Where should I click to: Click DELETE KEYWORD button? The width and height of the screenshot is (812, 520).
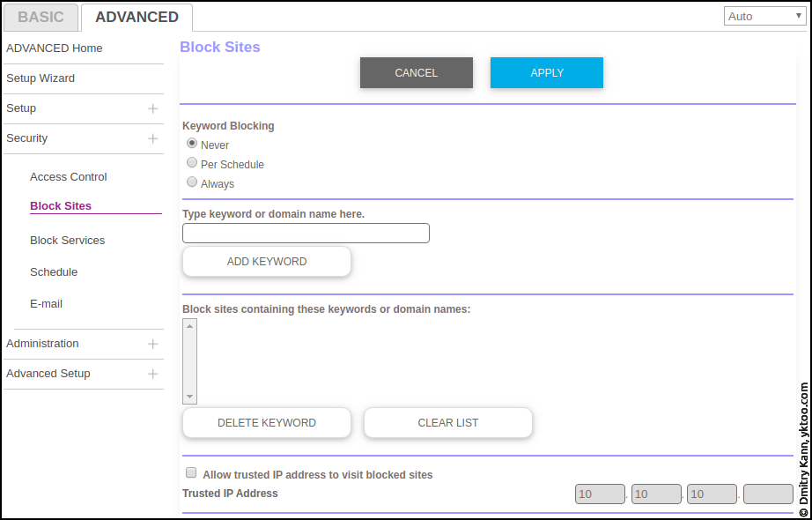(267, 423)
